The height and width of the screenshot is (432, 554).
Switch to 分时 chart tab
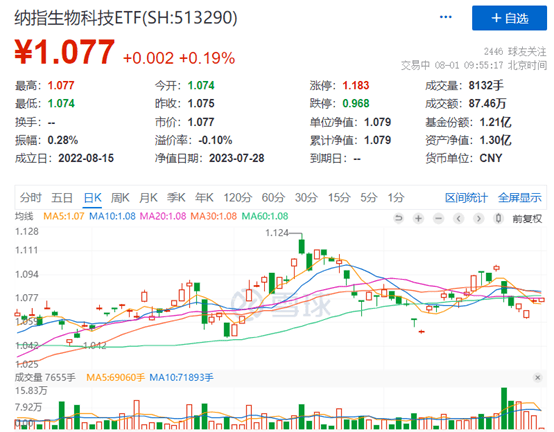30,197
